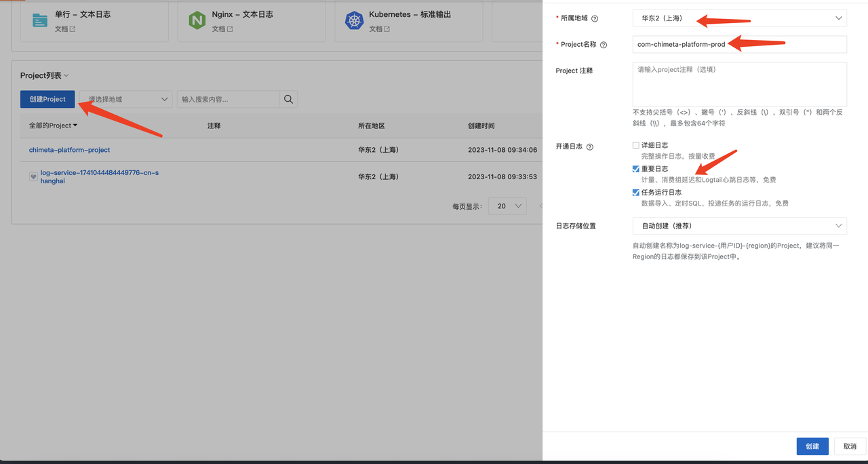Click the 单行 文本日志 file icon
The width and height of the screenshot is (868, 464).
pyautogui.click(x=40, y=20)
